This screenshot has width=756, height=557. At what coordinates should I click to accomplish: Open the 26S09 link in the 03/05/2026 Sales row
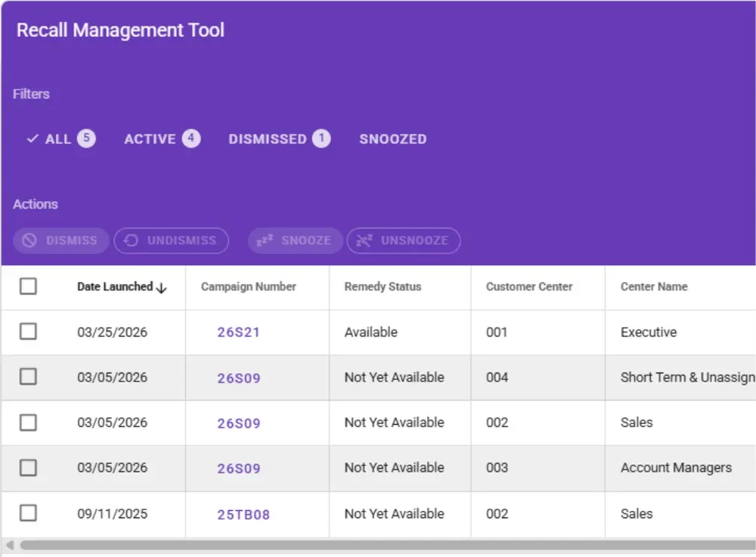pyautogui.click(x=239, y=423)
